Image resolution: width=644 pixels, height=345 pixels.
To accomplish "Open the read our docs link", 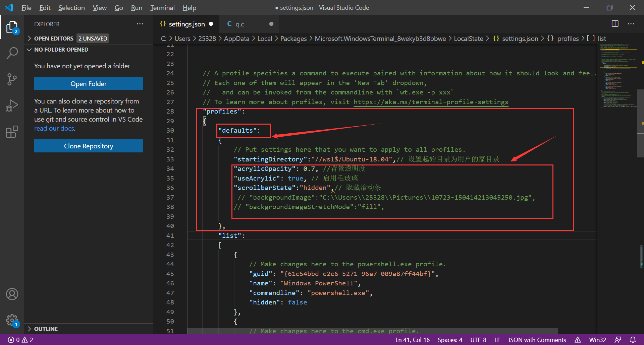I will point(54,128).
